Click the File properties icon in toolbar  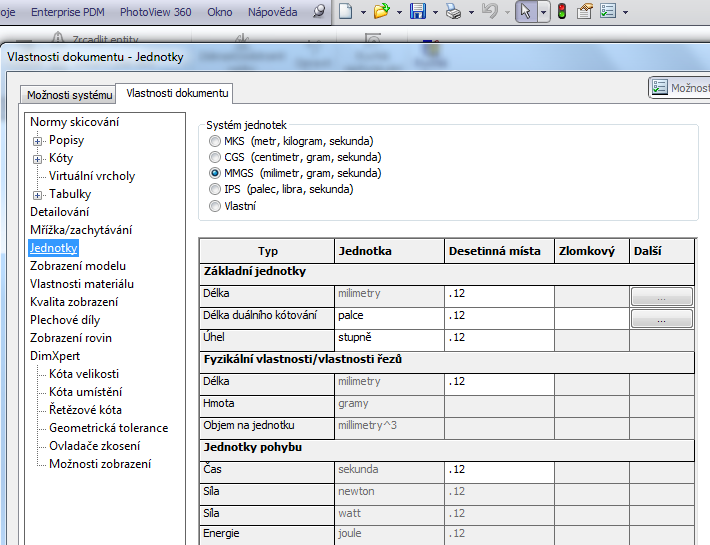click(585, 11)
